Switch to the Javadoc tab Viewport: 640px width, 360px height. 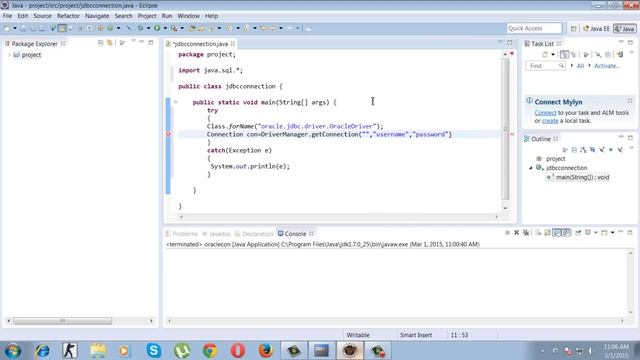coord(217,234)
